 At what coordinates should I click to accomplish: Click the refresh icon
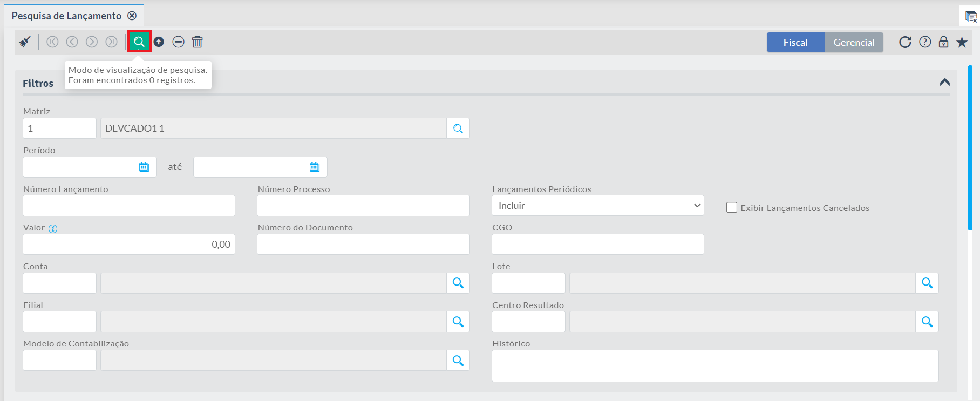pyautogui.click(x=905, y=42)
